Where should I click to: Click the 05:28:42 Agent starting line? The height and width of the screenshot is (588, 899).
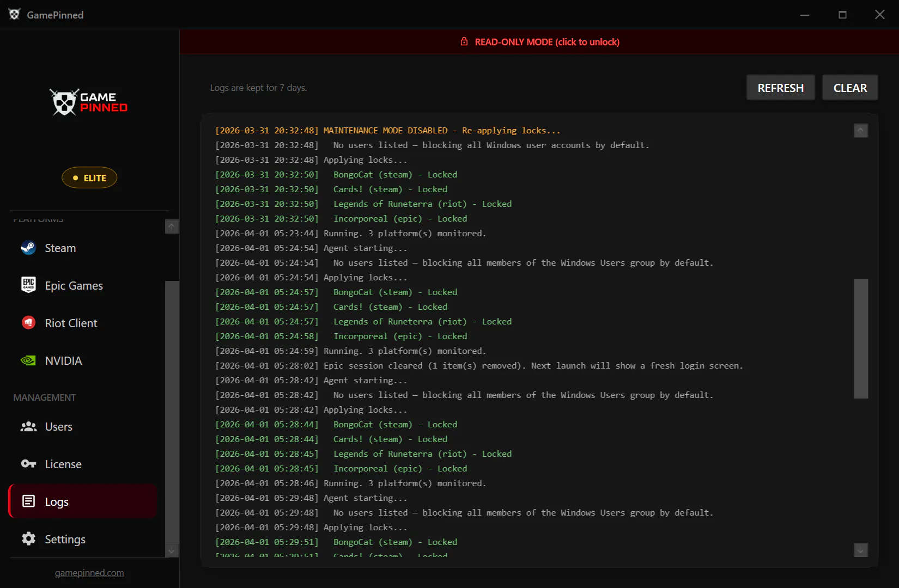coord(311,380)
